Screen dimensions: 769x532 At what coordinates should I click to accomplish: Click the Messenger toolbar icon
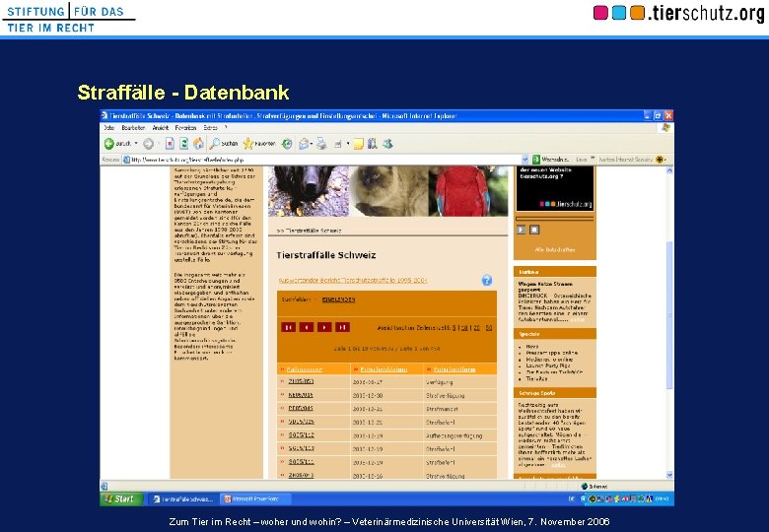click(387, 144)
